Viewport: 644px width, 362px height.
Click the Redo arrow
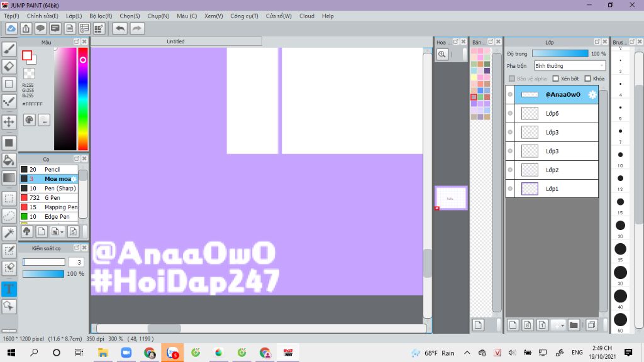[137, 28]
